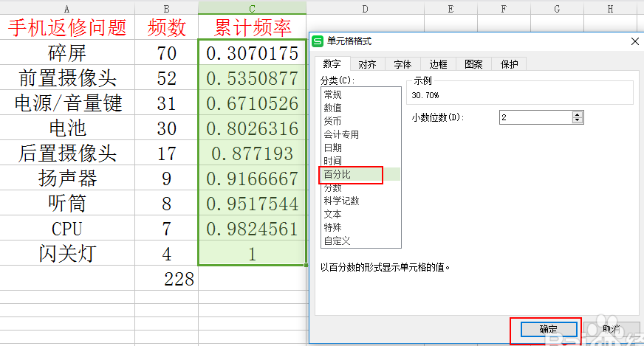Select cell showing 0.9517544

tap(252, 203)
